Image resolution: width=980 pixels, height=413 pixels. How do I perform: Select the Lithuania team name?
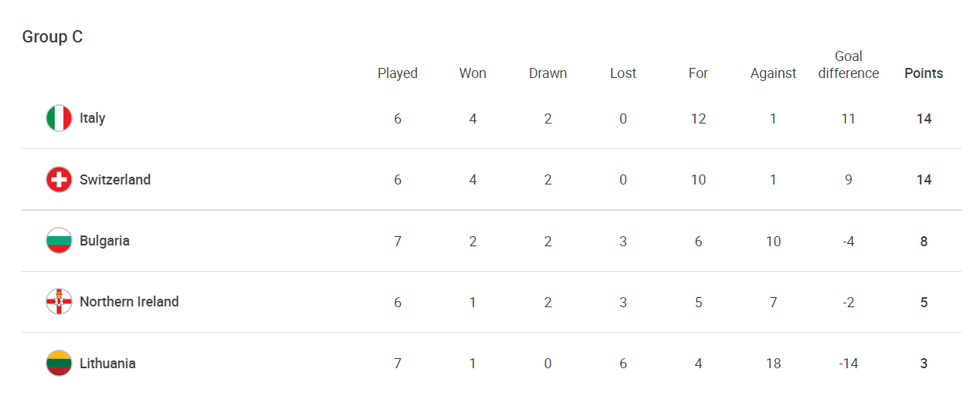pos(107,364)
